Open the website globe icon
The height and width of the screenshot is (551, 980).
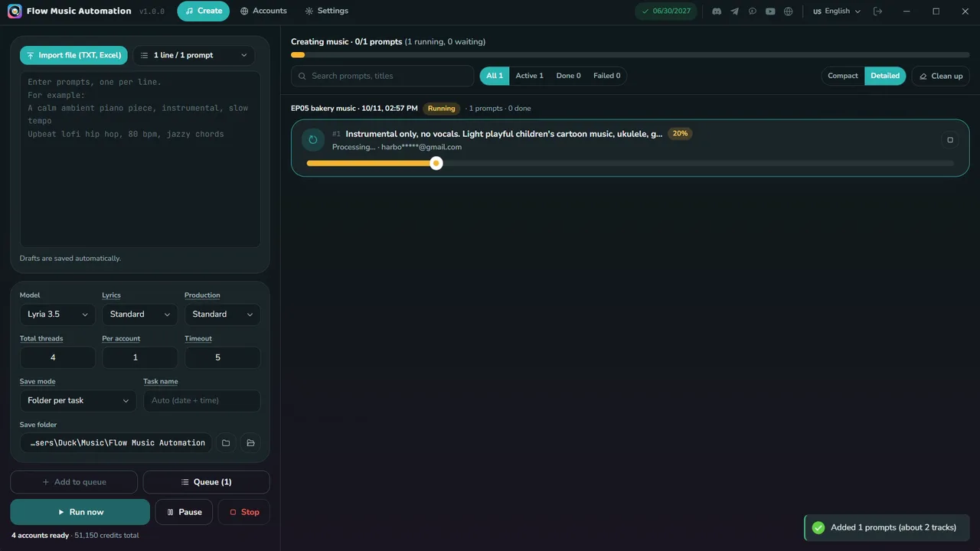789,11
